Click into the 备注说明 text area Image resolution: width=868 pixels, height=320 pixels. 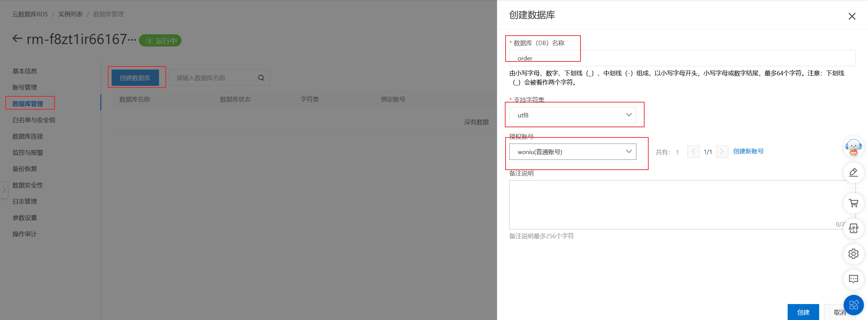tap(682, 205)
